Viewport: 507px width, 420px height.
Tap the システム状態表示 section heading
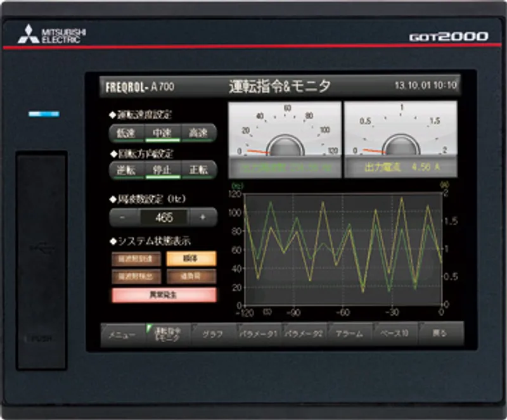tap(150, 241)
